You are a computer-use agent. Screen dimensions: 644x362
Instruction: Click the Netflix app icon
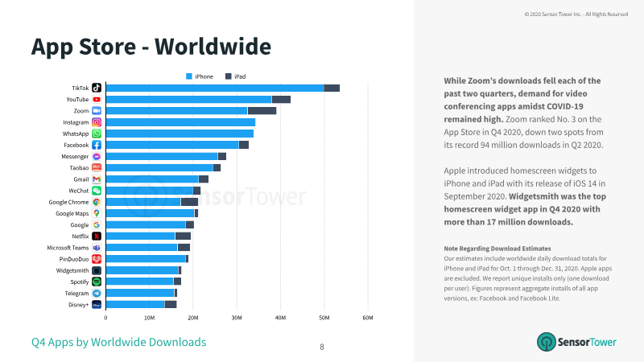pos(97,236)
